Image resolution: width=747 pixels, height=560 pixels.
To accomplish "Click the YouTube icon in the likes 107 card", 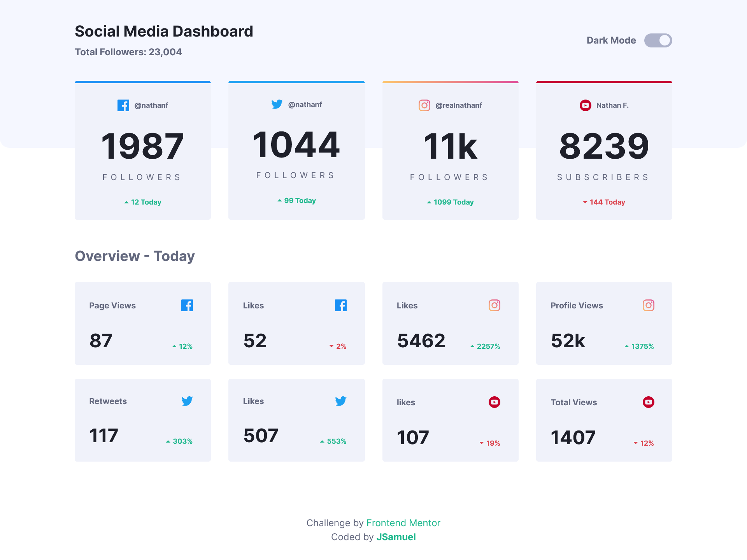I will click(x=494, y=402).
